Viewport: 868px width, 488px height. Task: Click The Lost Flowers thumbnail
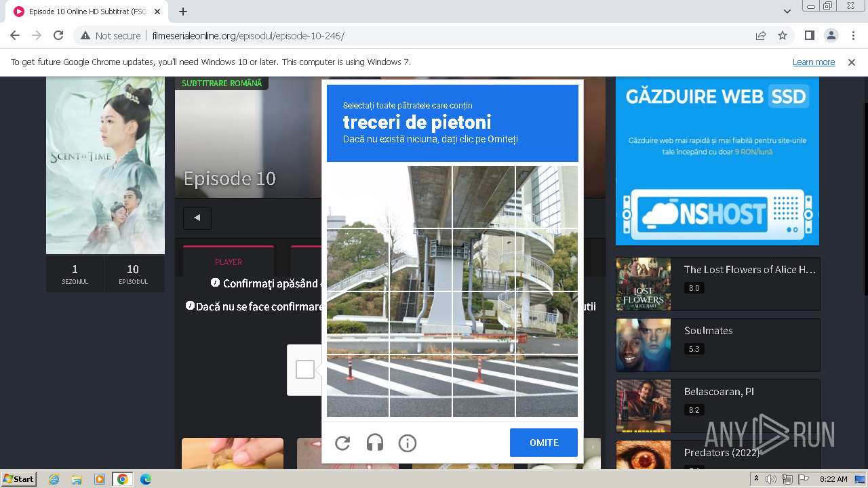pos(644,284)
